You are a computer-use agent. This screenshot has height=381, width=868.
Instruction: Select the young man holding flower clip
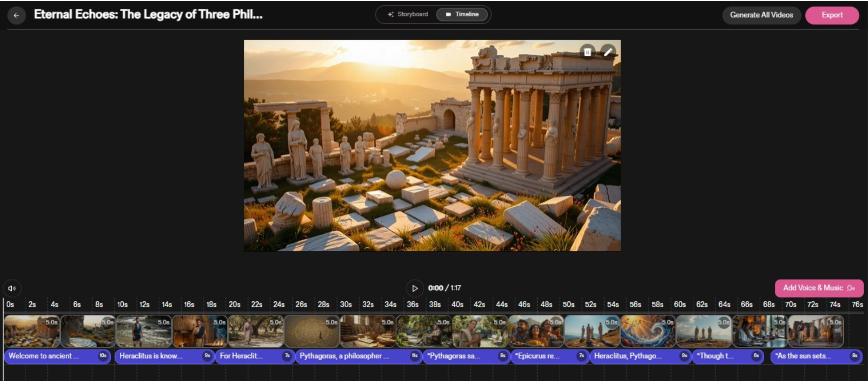click(x=480, y=331)
